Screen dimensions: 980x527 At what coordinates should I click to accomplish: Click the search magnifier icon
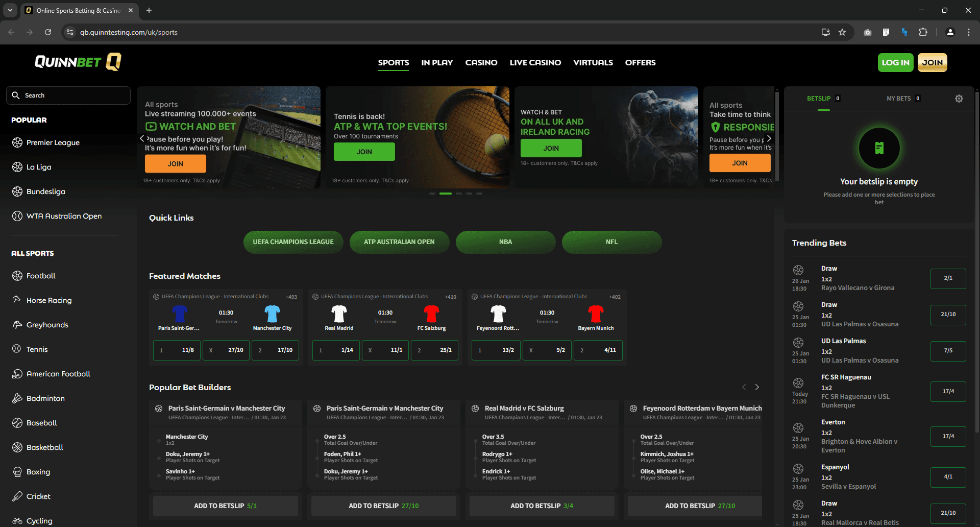click(x=16, y=95)
